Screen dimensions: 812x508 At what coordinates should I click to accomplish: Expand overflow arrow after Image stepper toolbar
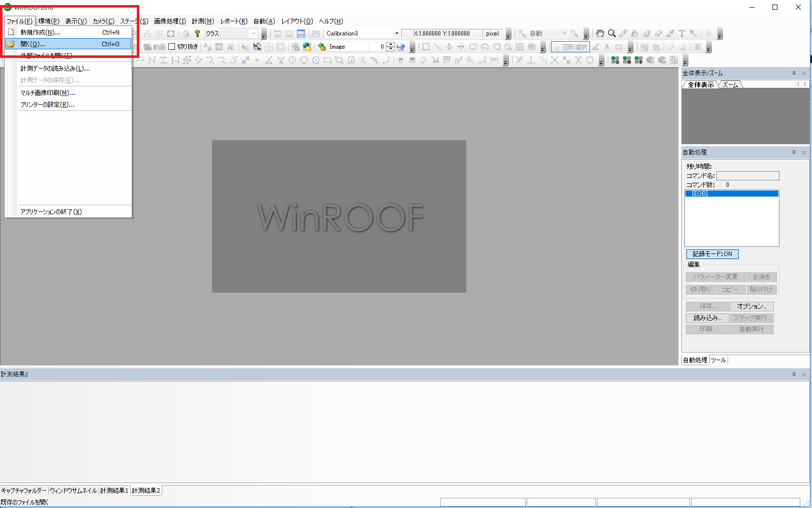pyautogui.click(x=412, y=48)
